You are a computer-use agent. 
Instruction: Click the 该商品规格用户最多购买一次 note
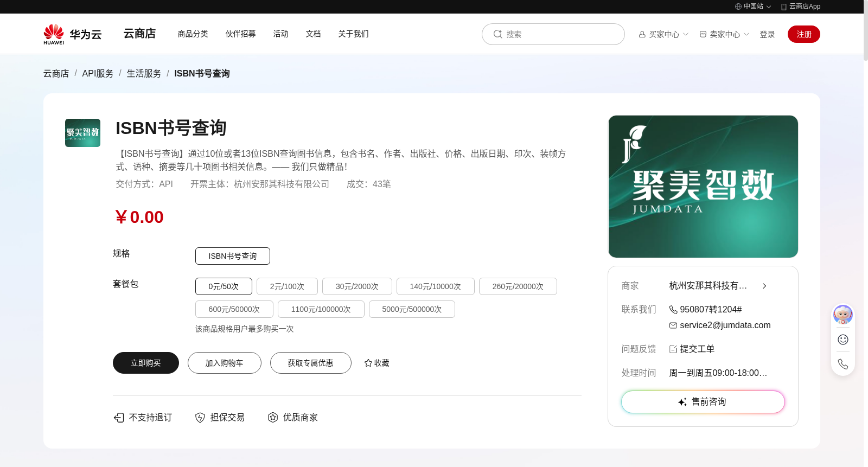pos(245,329)
